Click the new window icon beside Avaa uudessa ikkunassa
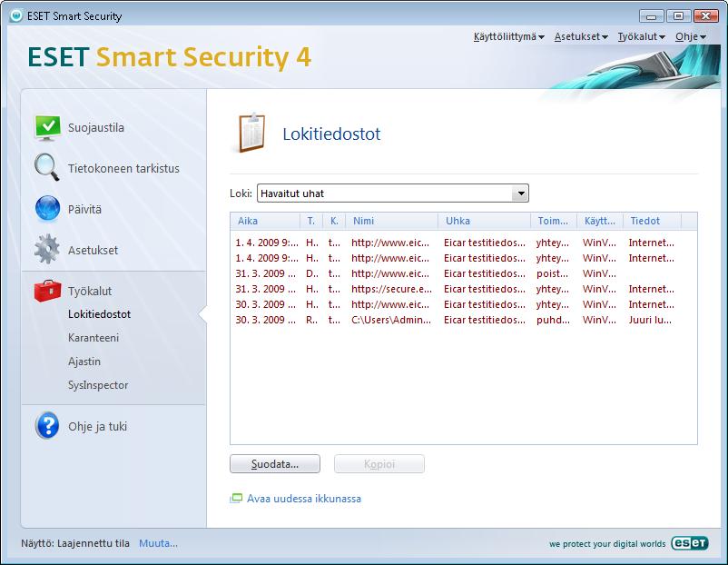 pyautogui.click(x=236, y=499)
